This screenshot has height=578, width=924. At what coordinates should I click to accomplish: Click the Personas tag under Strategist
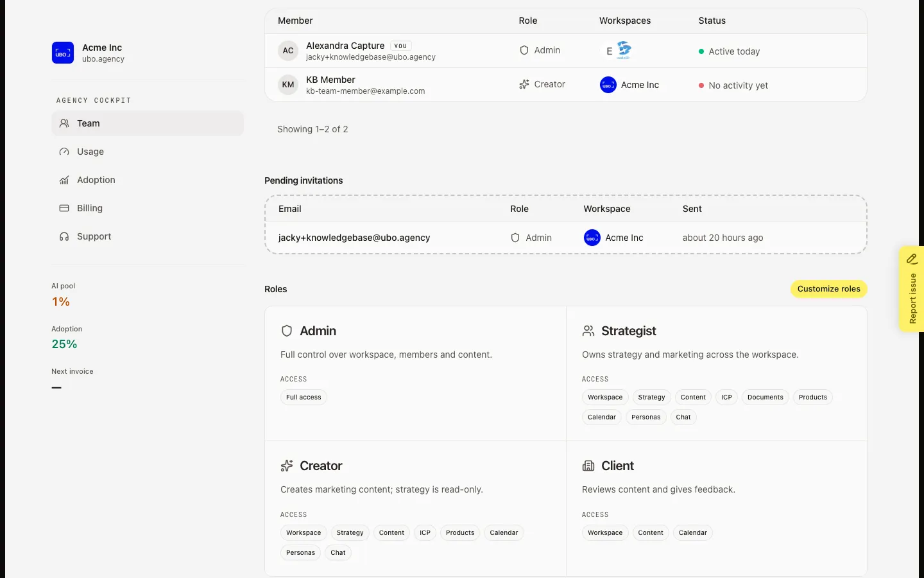pyautogui.click(x=646, y=417)
